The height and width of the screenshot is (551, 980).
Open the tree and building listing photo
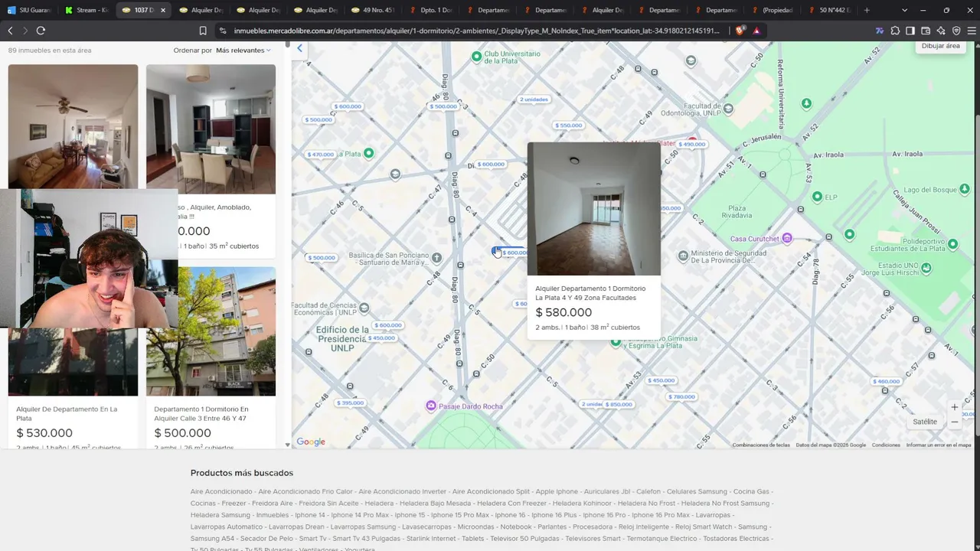pyautogui.click(x=211, y=331)
